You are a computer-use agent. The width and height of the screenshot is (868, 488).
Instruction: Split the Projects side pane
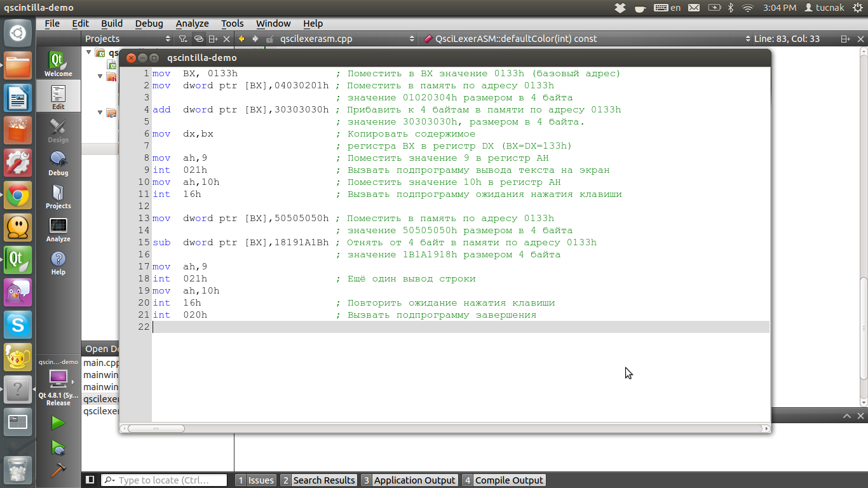(x=214, y=39)
